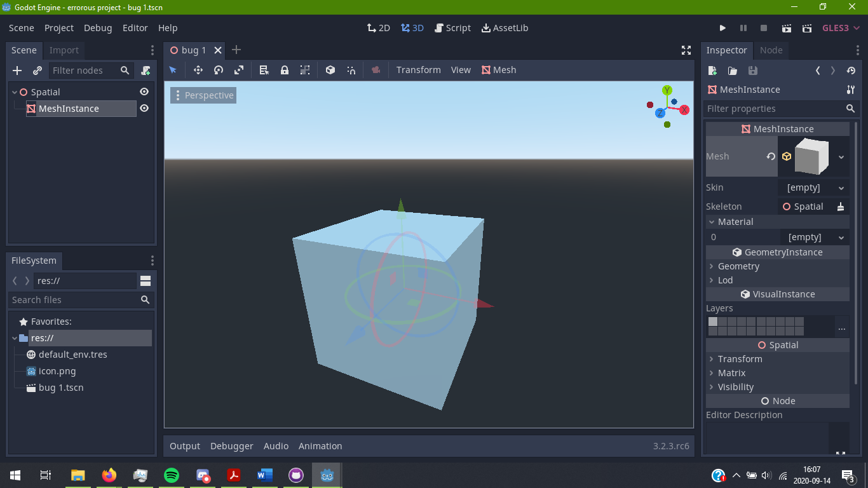Toggle visibility of Spatial node
868x488 pixels.
tap(144, 92)
